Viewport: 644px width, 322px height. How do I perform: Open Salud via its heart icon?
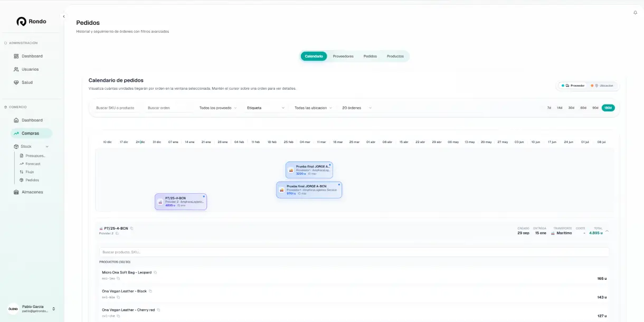tap(16, 82)
